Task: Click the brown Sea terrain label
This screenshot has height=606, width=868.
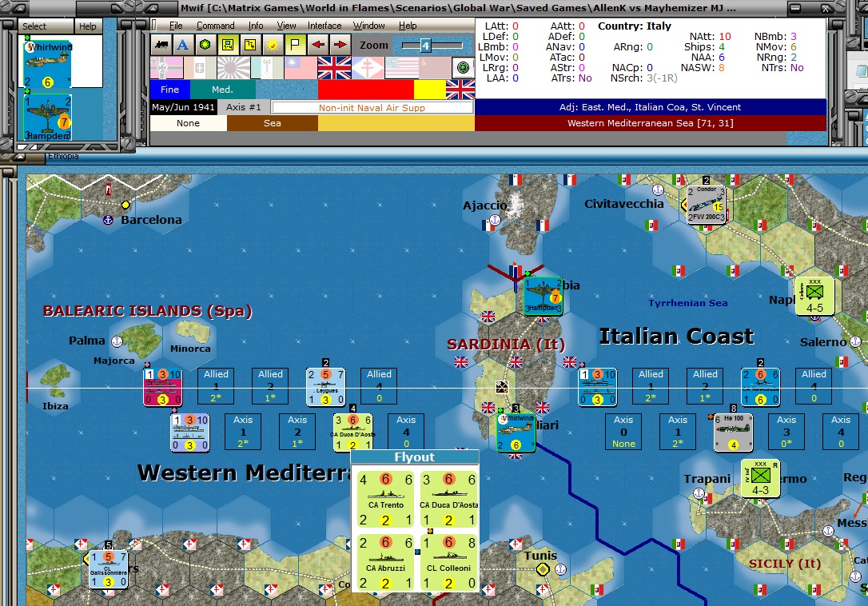Action: 273,123
